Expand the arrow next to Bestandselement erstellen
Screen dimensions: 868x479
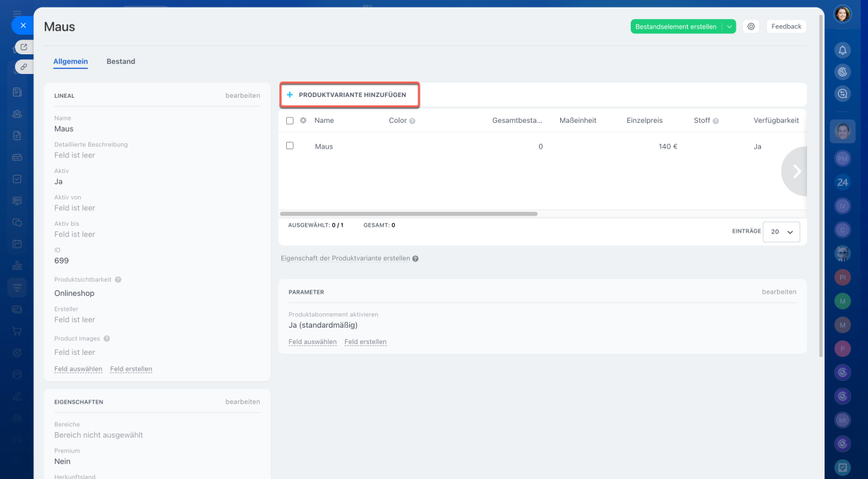(x=729, y=26)
